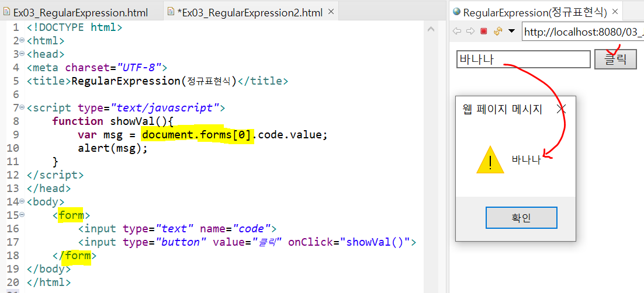Click the editor scroll up arrow
The height and width of the screenshot is (293, 644).
point(431,30)
